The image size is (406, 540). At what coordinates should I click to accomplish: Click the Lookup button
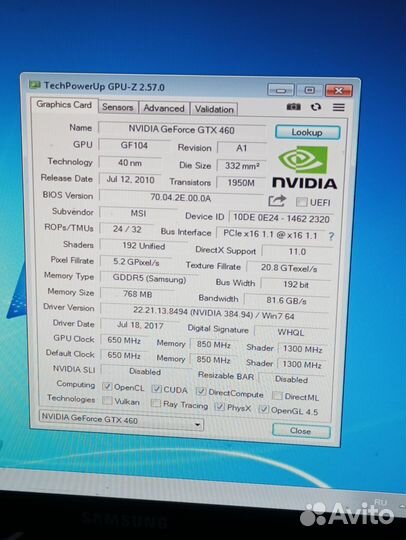(x=307, y=132)
